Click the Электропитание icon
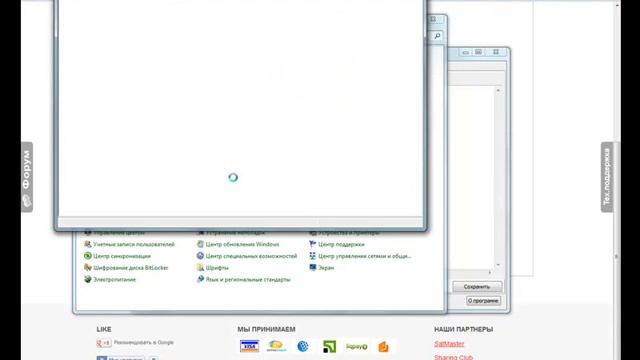 click(87, 280)
